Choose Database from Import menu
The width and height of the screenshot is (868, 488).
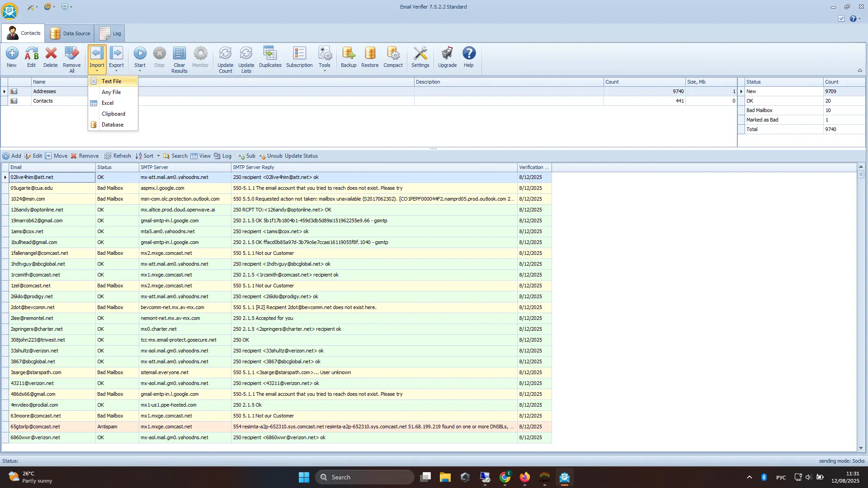[x=113, y=125]
